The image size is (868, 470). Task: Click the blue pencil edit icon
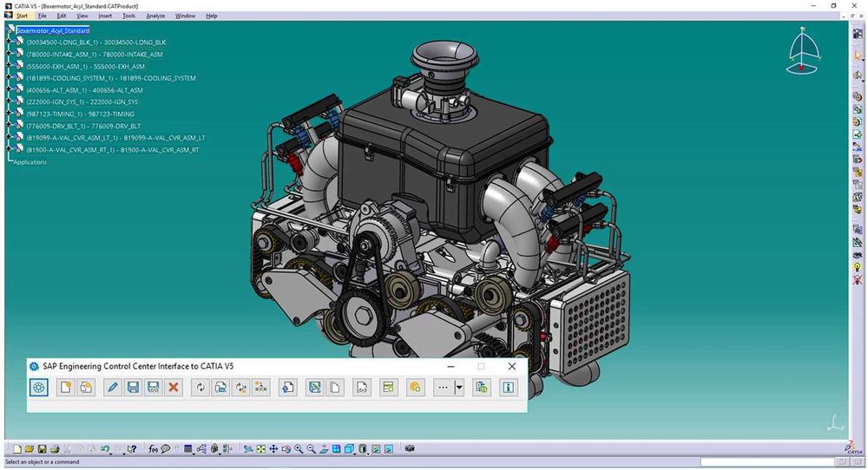(x=112, y=388)
